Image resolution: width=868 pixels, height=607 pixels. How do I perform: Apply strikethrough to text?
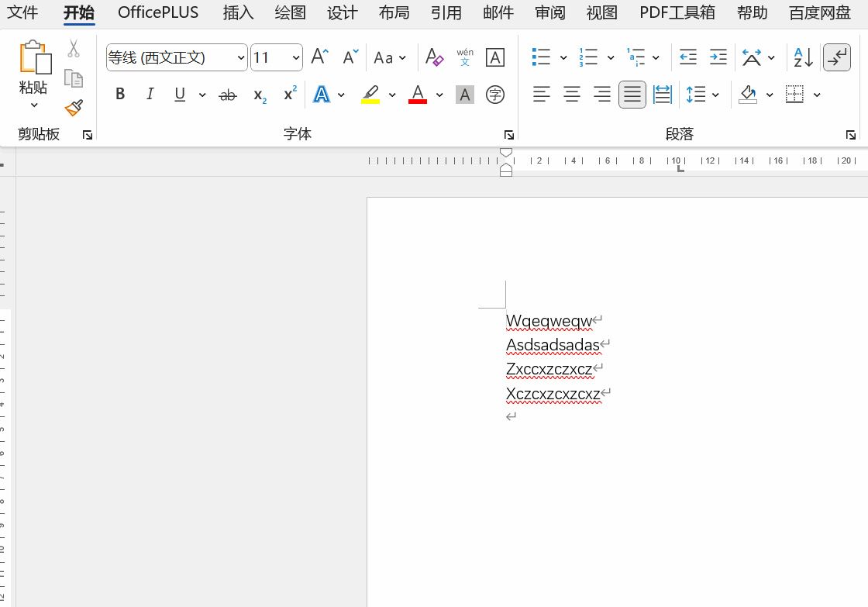point(227,95)
